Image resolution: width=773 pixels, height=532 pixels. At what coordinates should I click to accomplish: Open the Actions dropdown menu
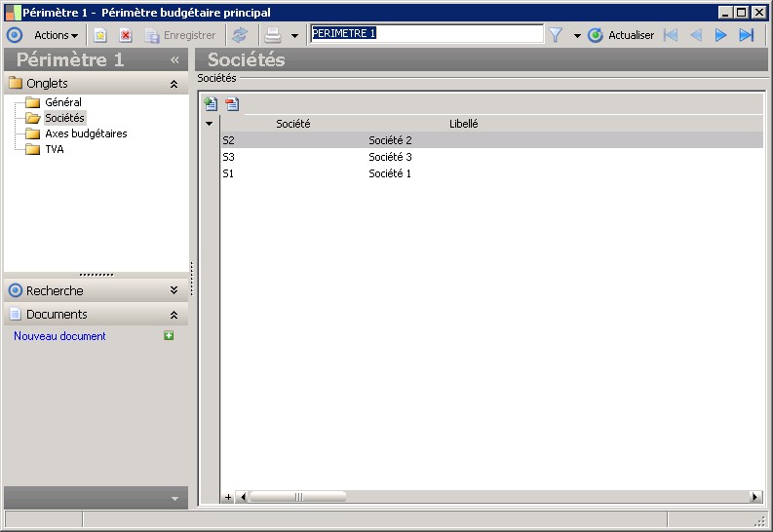point(56,35)
